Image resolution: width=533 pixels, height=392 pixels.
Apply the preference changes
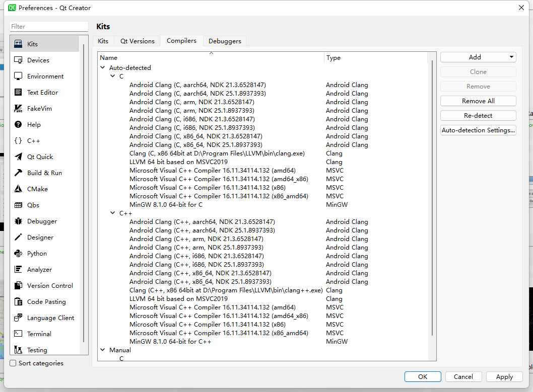[x=504, y=377]
